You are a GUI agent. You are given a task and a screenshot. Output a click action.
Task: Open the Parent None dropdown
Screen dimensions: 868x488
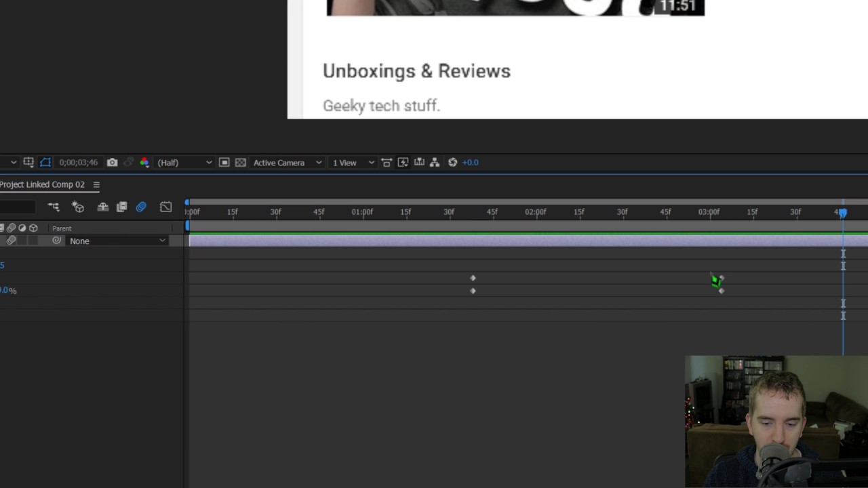(x=117, y=241)
